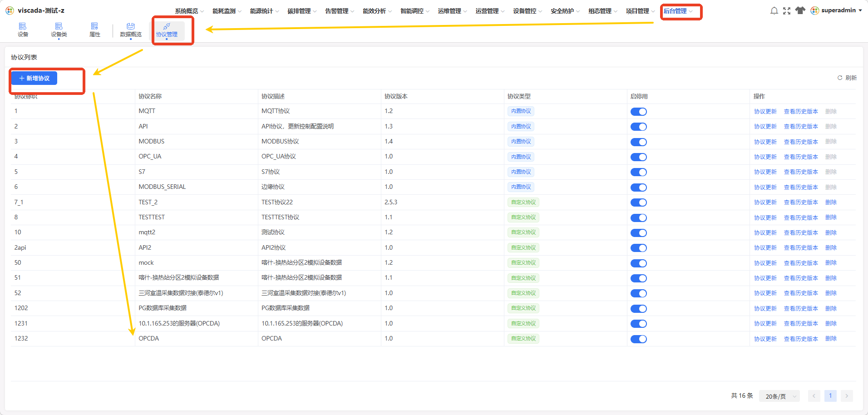Click the 共 16 条 total count
This screenshot has height=415, width=868.
click(742, 396)
